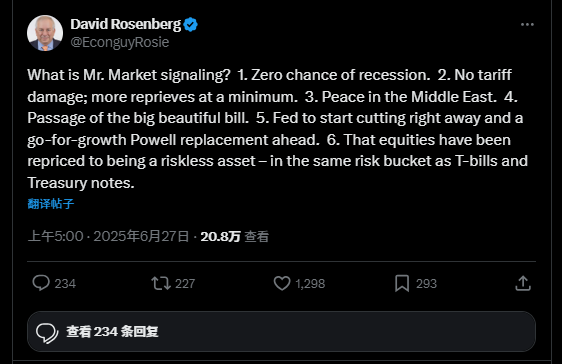Open the share upload icon
Screen dimensions: 562x364
pos(523,283)
